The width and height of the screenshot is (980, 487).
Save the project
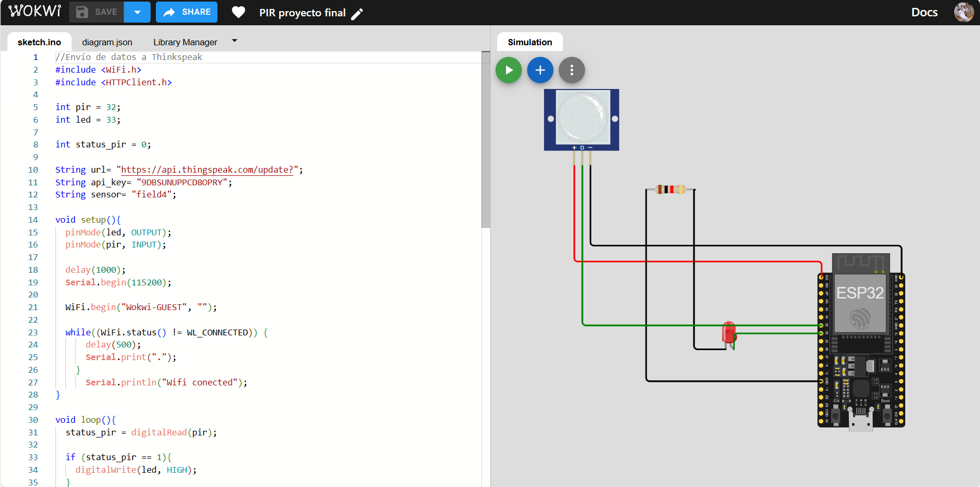(x=96, y=12)
